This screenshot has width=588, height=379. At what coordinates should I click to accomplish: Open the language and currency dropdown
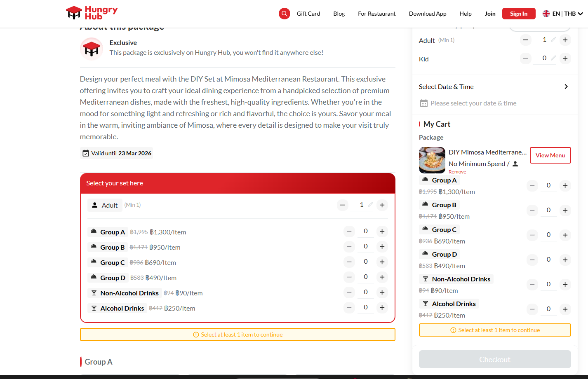tap(563, 14)
